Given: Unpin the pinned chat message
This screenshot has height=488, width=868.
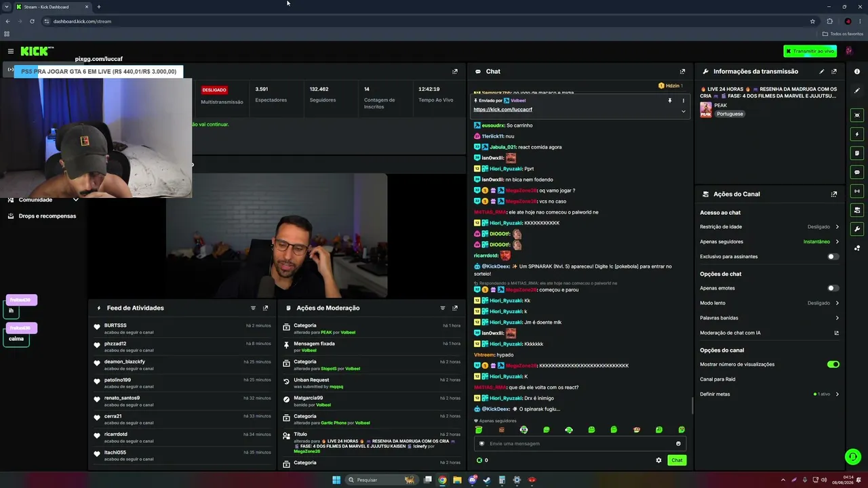Looking at the screenshot, I should pos(670,100).
